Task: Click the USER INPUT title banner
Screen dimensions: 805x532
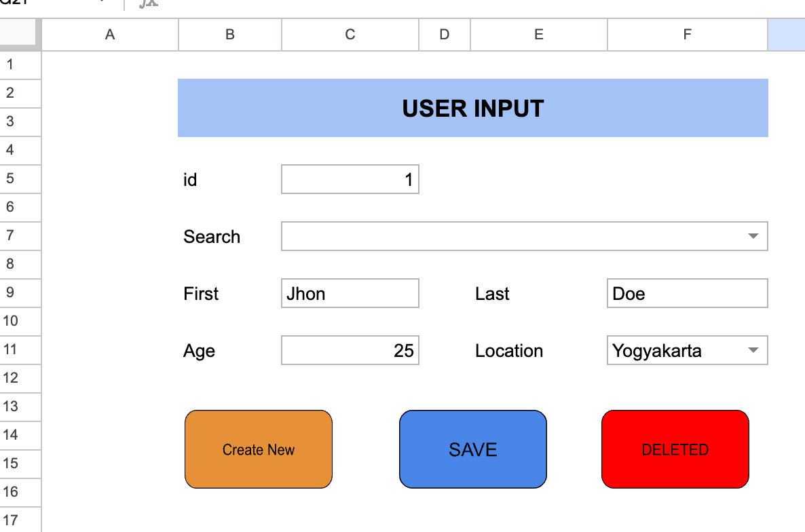Action: (473, 108)
